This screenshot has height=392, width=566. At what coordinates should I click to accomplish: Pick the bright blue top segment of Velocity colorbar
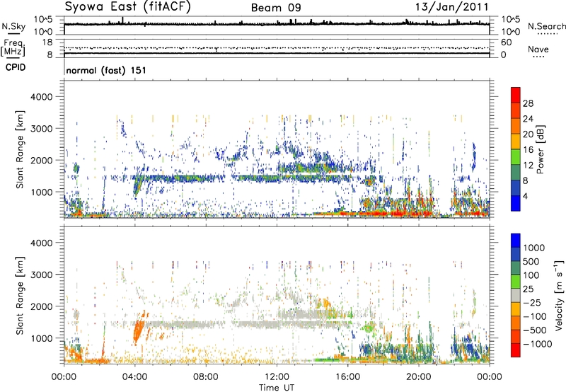(516, 241)
